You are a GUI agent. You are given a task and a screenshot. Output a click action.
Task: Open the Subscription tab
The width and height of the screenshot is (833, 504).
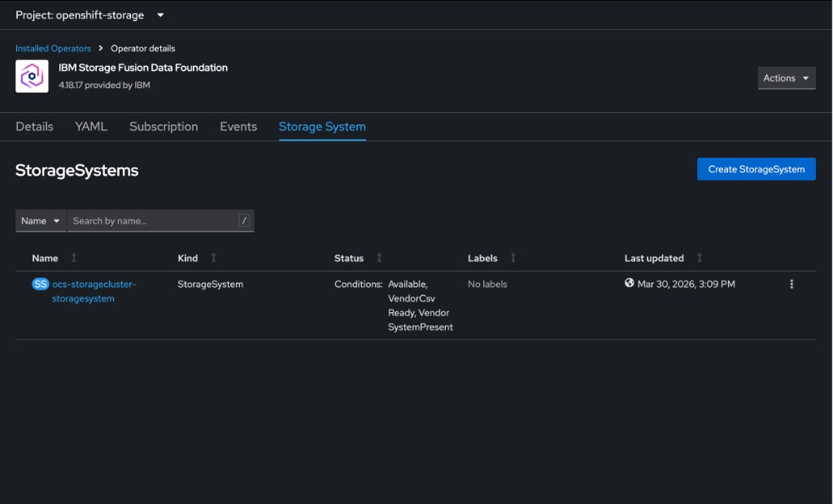(163, 126)
